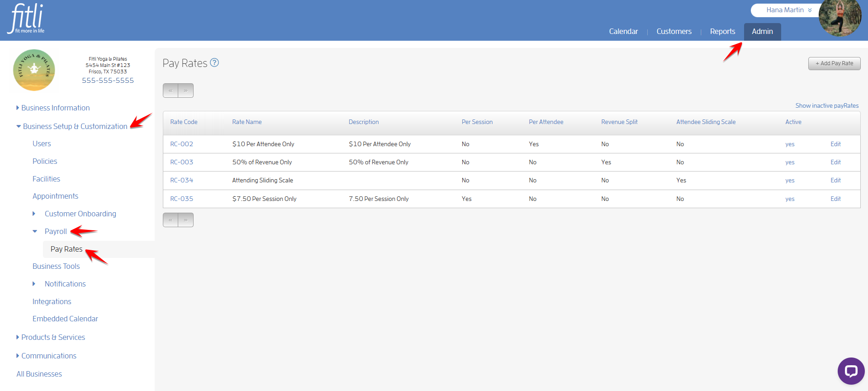This screenshot has height=391, width=868.
Task: Edit the $10 Per Attendee Only rate
Action: [x=835, y=144]
